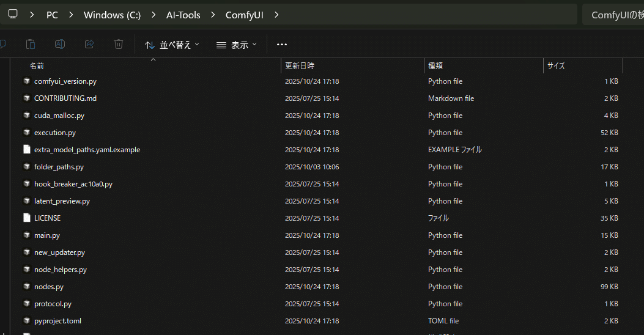Open the three-dot more options menu

click(x=282, y=44)
